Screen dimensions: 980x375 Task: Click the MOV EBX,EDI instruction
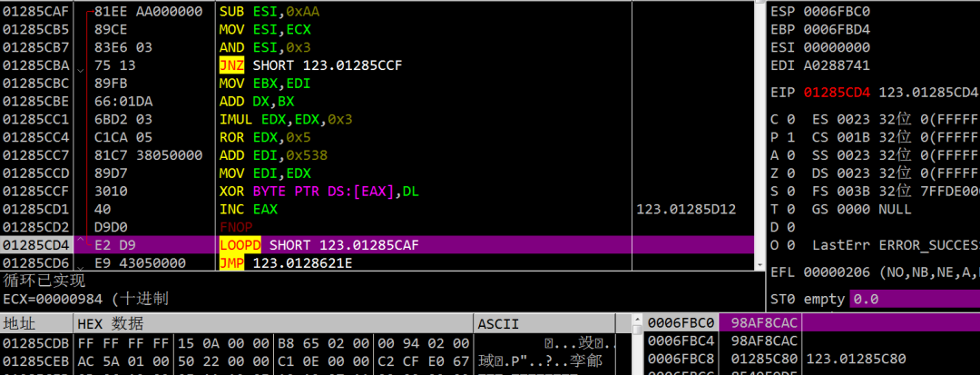click(264, 84)
